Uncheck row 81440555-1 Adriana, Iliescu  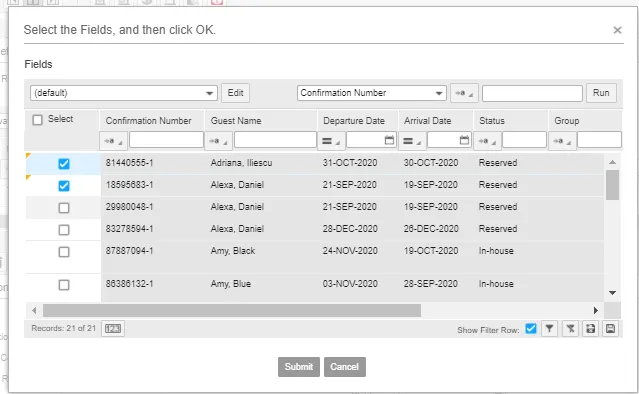64,164
